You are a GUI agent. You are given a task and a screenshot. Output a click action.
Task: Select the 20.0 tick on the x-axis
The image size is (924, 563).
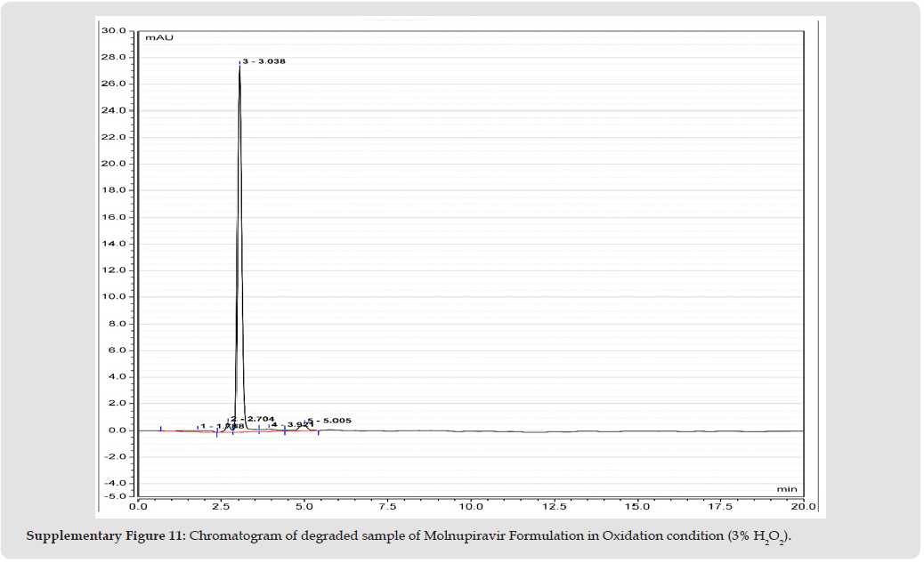pyautogui.click(x=803, y=506)
